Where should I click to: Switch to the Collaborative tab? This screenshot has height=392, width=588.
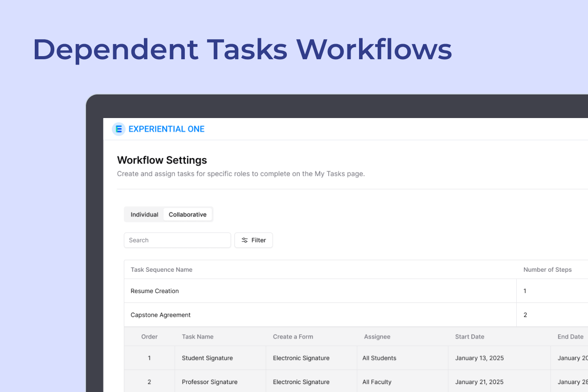(188, 215)
